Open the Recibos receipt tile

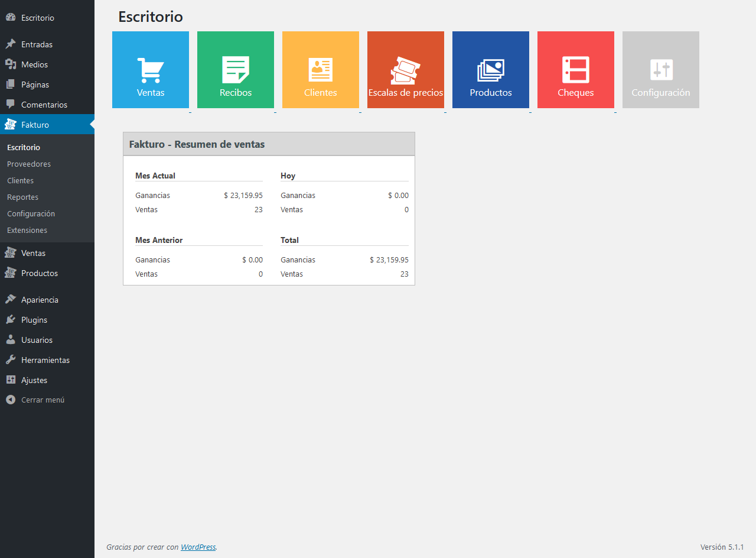(236, 70)
